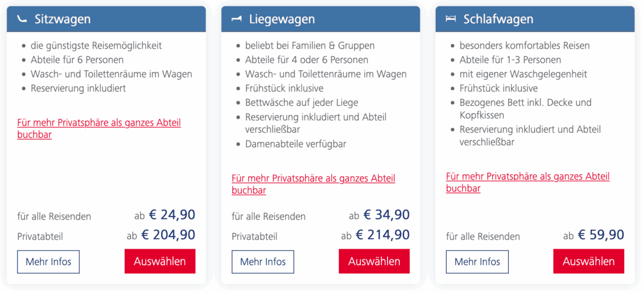Screen dimensions: 644x292
Task: Select the Liegewagen header title
Action: pos(282,19)
